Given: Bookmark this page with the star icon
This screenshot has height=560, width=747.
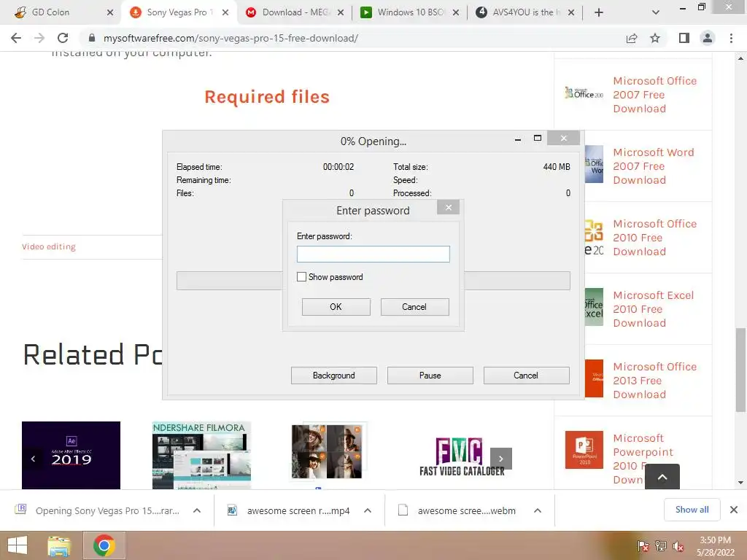Looking at the screenshot, I should point(656,38).
